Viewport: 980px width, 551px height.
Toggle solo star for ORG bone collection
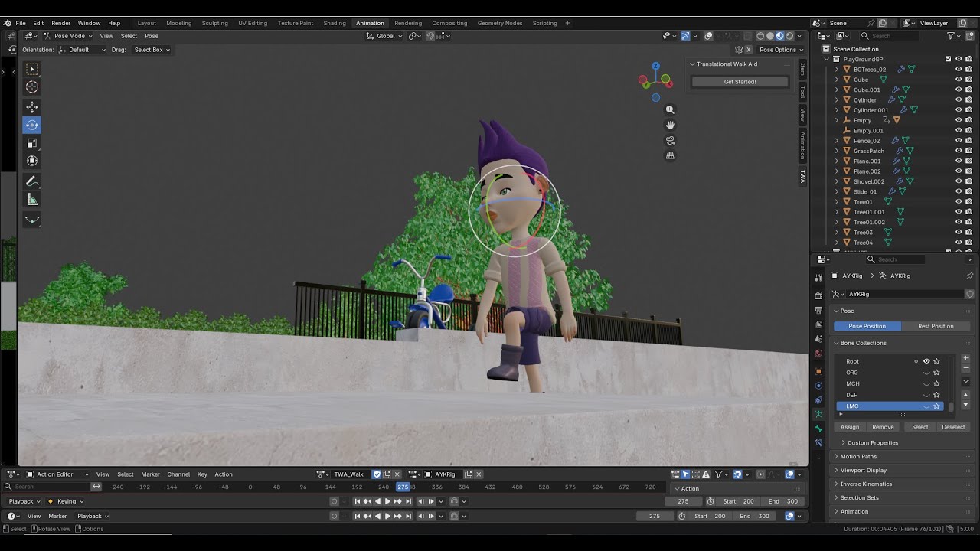(x=936, y=373)
